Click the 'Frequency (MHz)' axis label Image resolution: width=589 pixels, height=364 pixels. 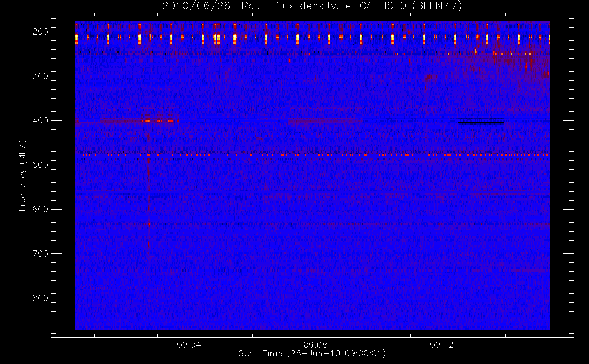[23, 175]
